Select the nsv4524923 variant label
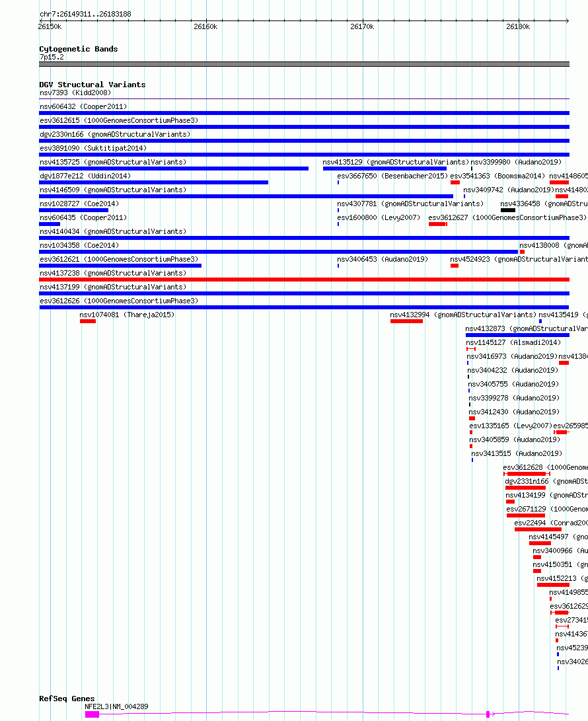 (519, 259)
